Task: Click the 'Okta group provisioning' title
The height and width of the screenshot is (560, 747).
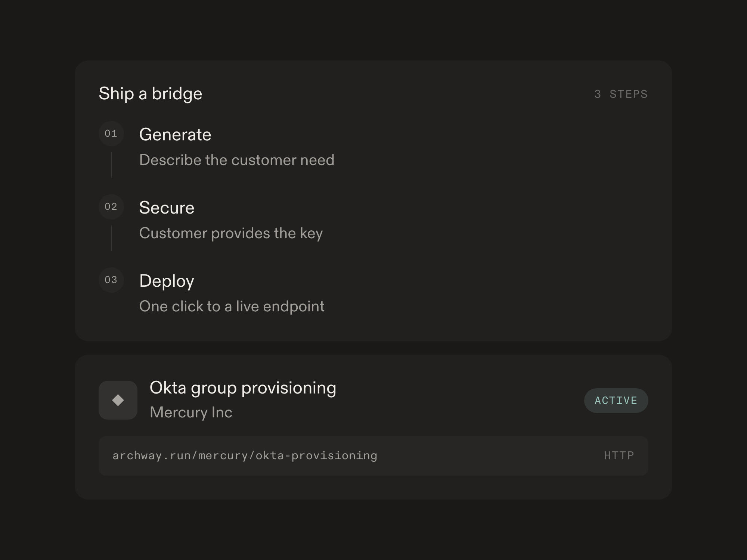Action: pyautogui.click(x=243, y=388)
